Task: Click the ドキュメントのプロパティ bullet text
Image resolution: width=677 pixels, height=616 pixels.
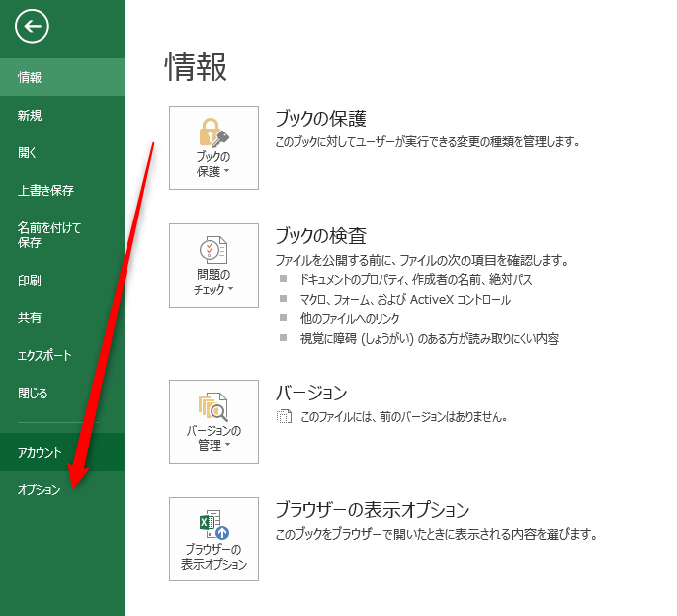Action: point(416,280)
